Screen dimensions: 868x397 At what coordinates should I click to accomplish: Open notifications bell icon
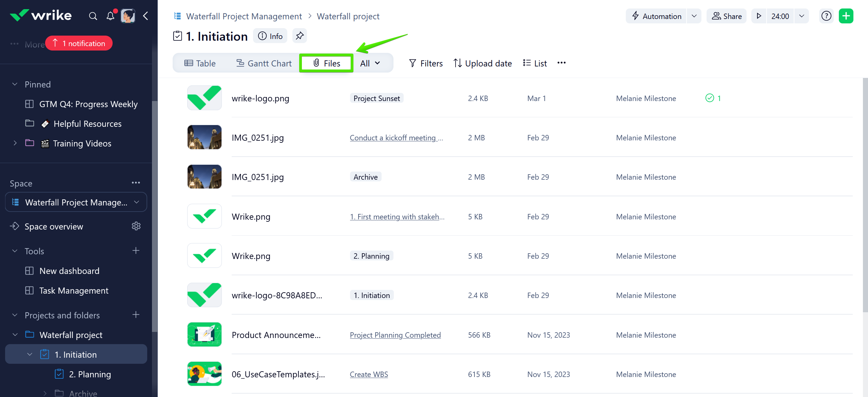pyautogui.click(x=110, y=16)
